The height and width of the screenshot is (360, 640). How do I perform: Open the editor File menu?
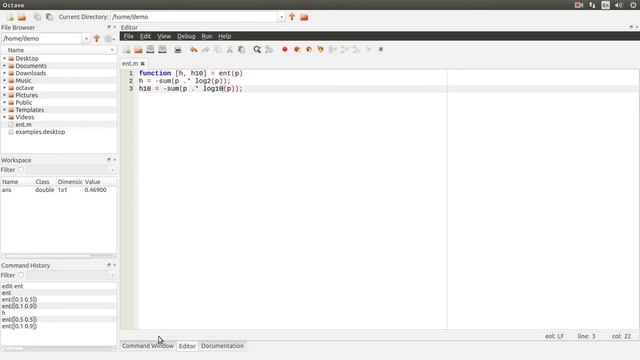(129, 36)
